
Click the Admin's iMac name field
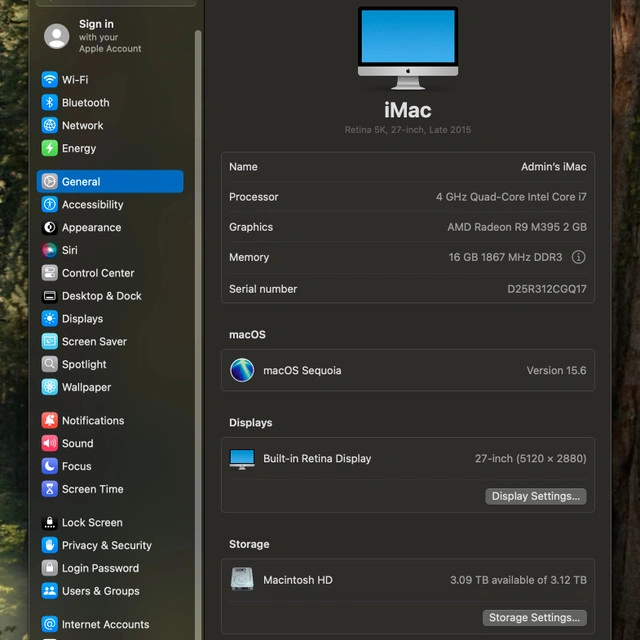(553, 167)
